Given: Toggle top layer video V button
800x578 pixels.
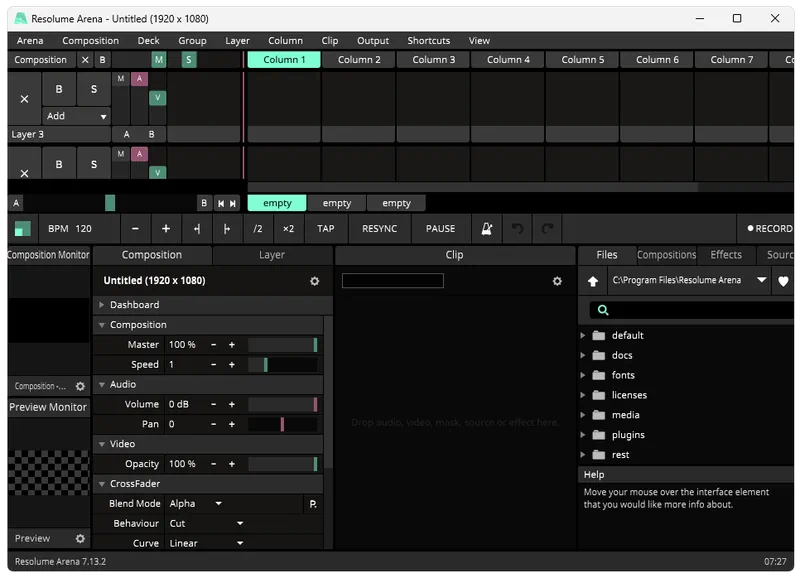Looking at the screenshot, I should coord(158,97).
